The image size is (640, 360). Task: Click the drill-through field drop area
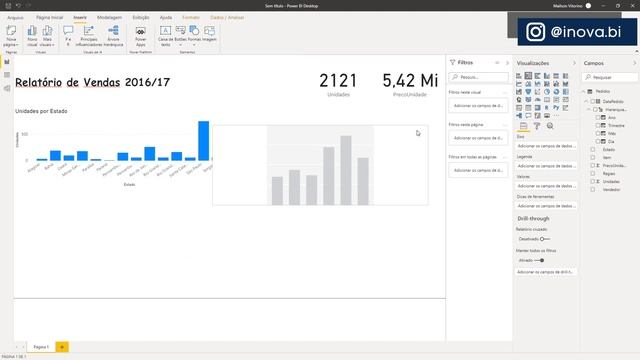[546, 272]
